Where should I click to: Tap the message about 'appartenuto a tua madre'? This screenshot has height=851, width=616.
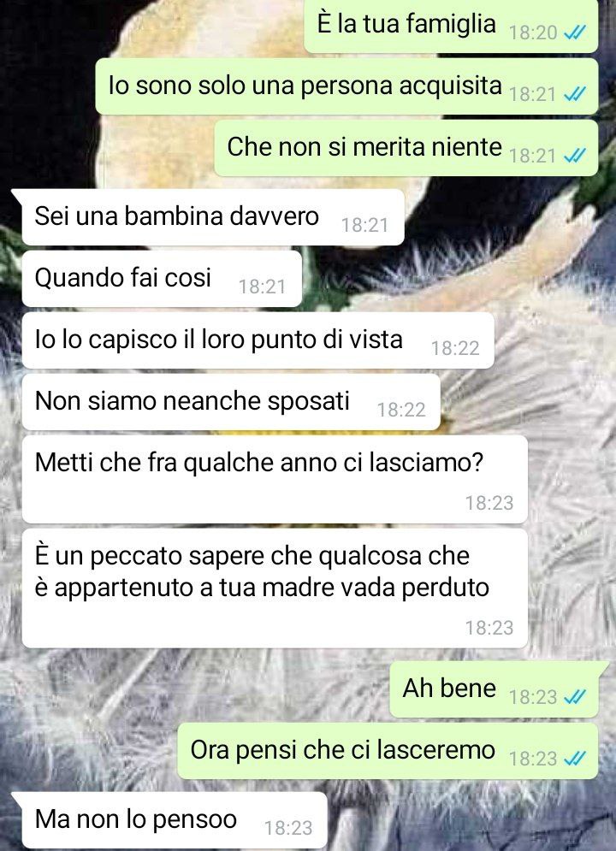point(275,588)
